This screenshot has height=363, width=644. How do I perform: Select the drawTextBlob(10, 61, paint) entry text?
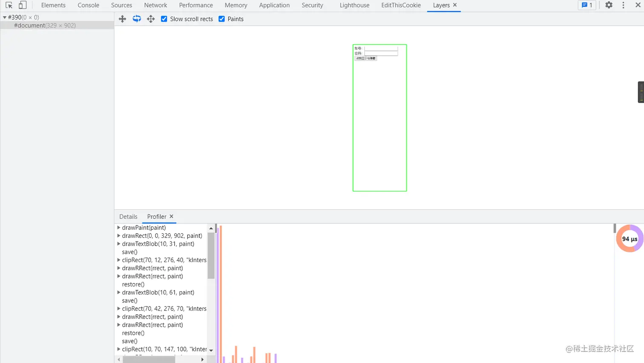pos(158,292)
